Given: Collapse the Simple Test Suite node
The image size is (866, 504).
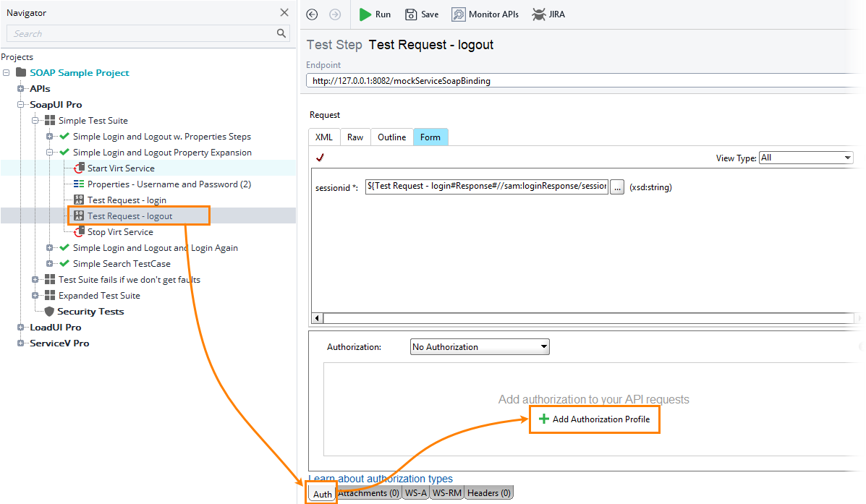Looking at the screenshot, I should [35, 120].
